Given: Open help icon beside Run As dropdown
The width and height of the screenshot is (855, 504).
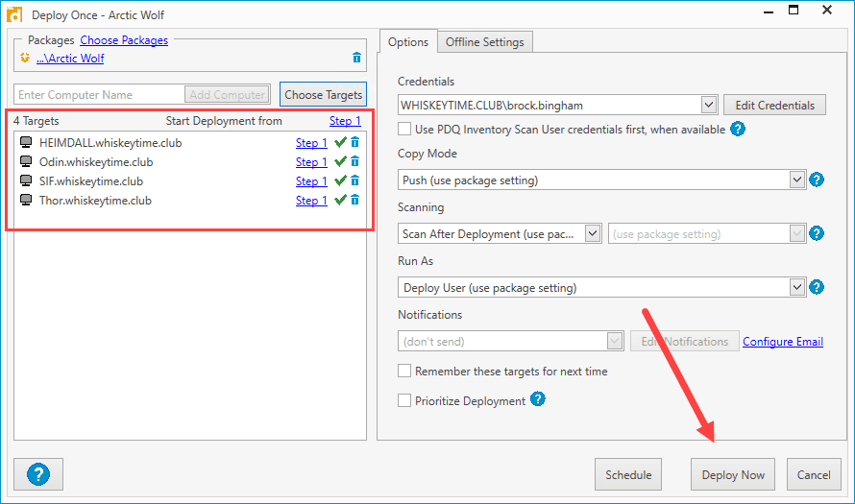Looking at the screenshot, I should click(817, 287).
